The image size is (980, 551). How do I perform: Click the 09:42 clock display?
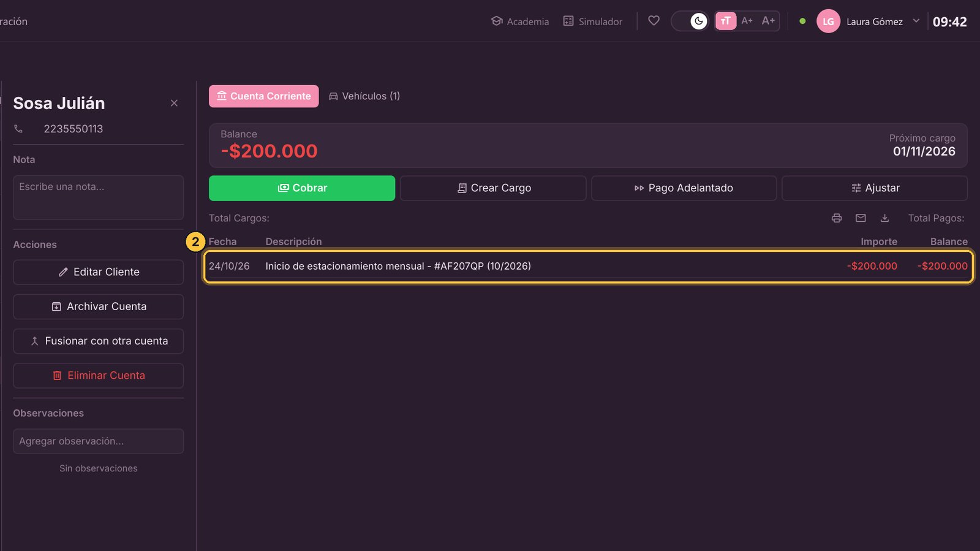tap(949, 22)
